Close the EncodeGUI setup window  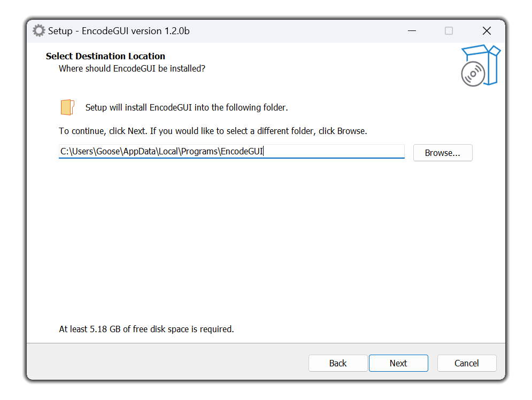tap(487, 31)
